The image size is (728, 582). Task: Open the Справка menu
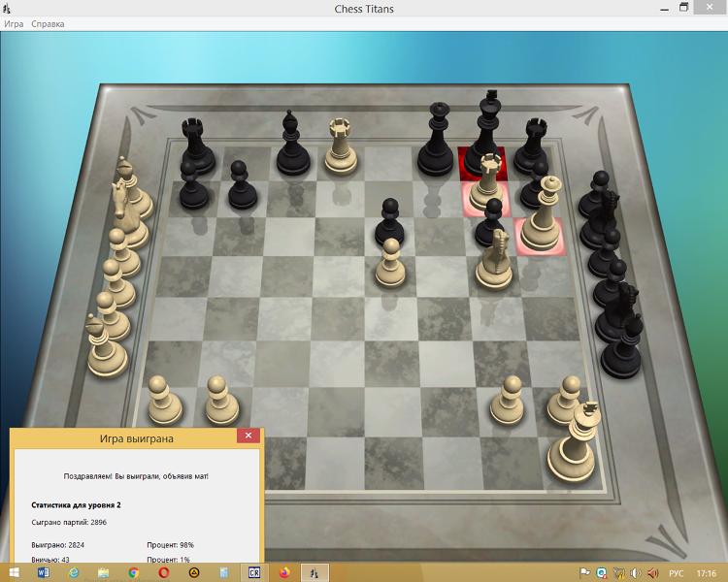[x=48, y=24]
